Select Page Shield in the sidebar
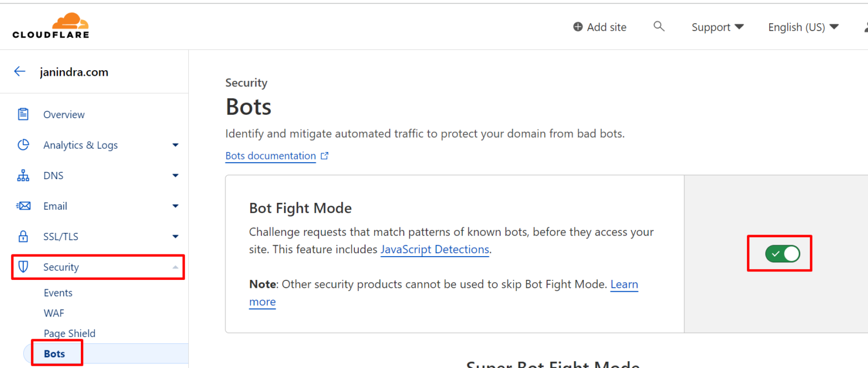The image size is (868, 368). (70, 333)
